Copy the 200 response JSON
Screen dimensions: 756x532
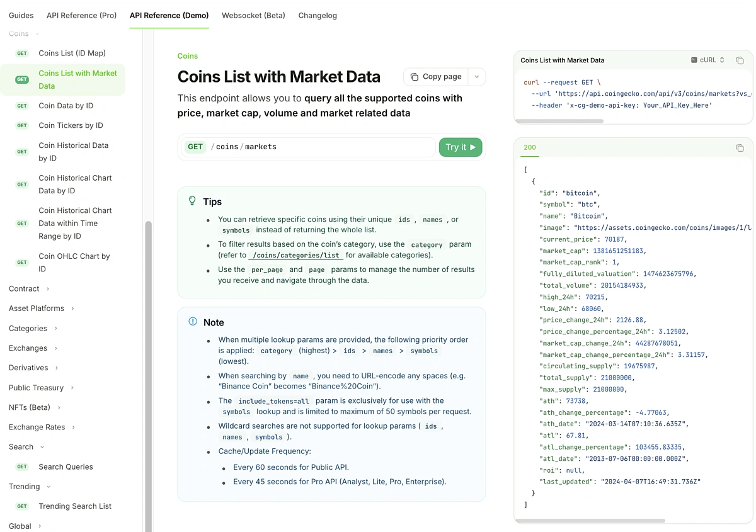tap(740, 148)
